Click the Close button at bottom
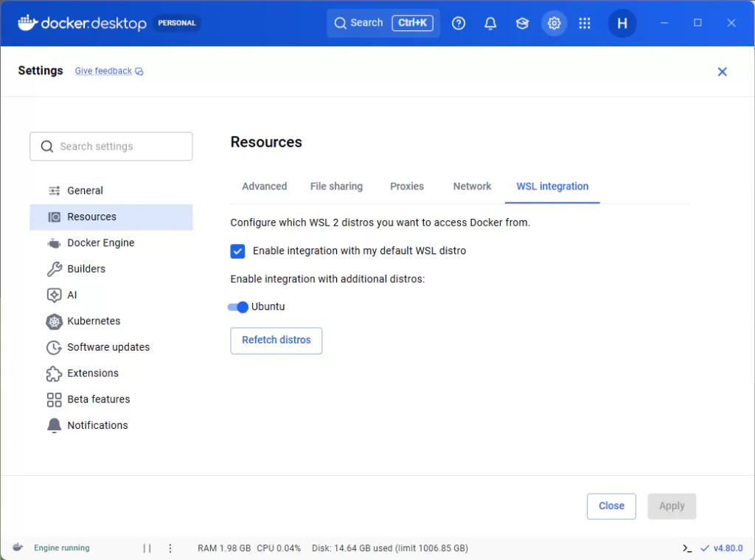Screen dimensions: 755x560 coord(611,506)
